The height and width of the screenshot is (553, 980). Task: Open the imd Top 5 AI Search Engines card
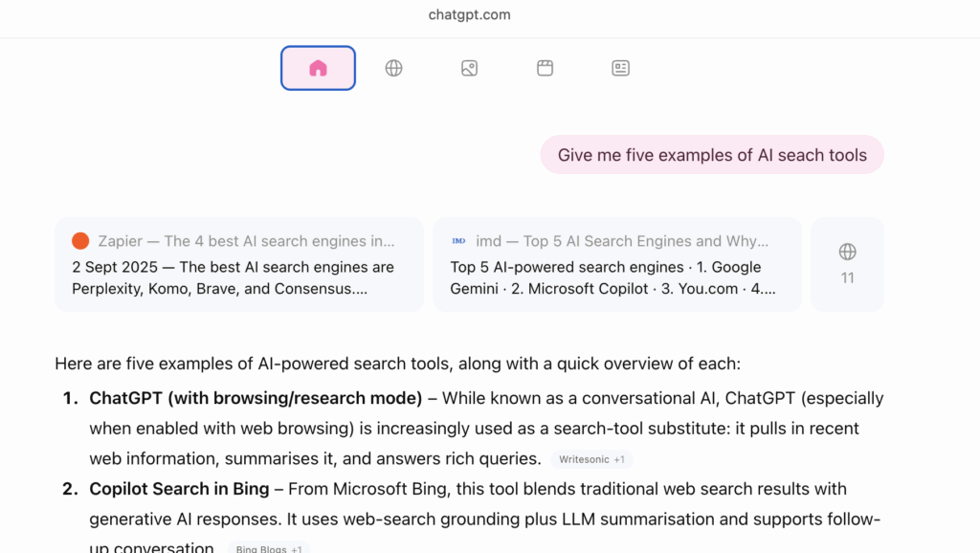point(622,241)
